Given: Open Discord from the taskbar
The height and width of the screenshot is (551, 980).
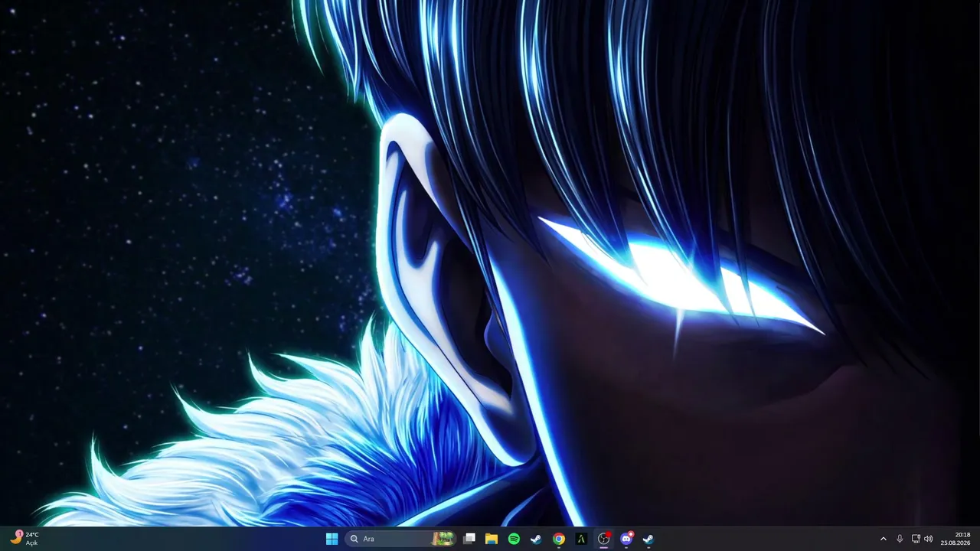Looking at the screenshot, I should point(626,539).
